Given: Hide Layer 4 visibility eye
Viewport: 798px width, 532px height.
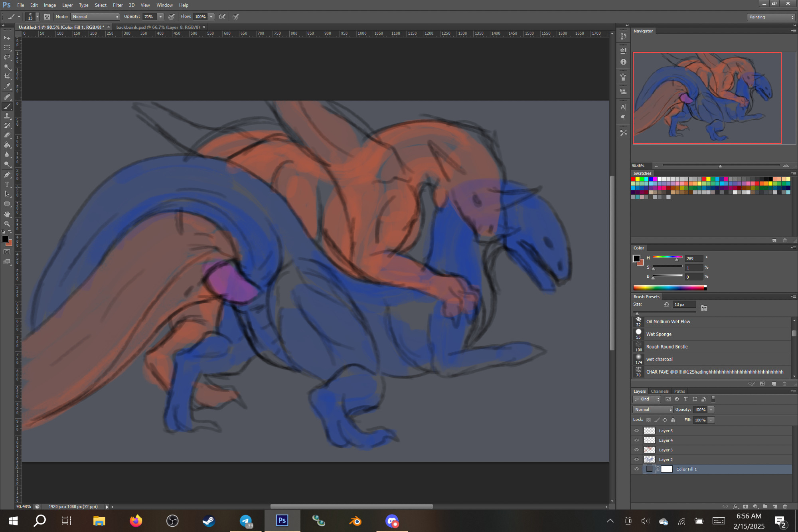Looking at the screenshot, I should coord(637,440).
